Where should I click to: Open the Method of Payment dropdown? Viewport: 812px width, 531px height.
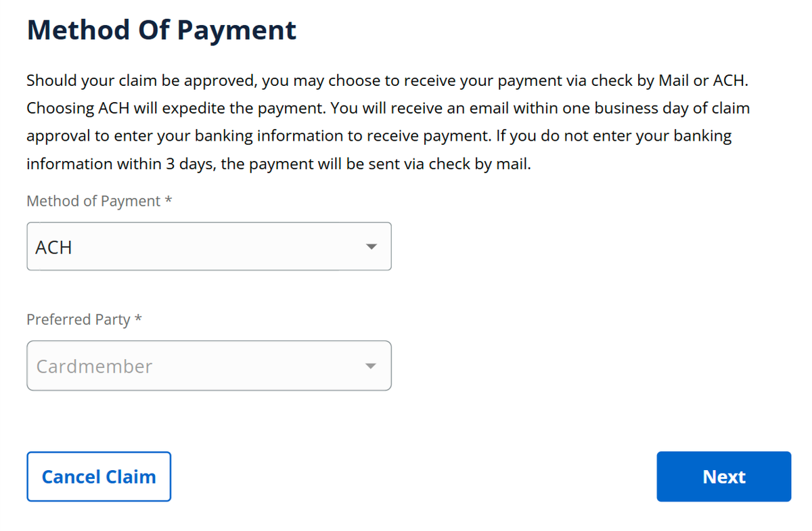(x=208, y=247)
